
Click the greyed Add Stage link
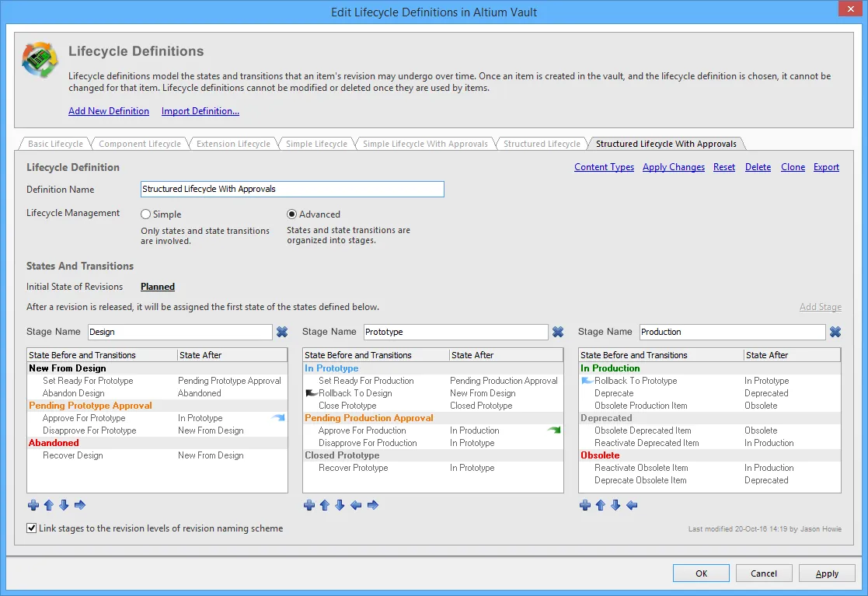[821, 307]
